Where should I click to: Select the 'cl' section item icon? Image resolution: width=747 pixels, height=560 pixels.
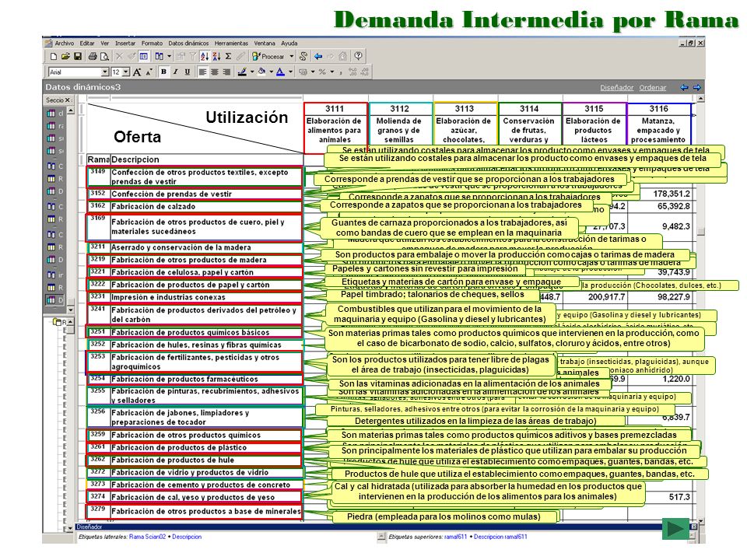point(51,114)
